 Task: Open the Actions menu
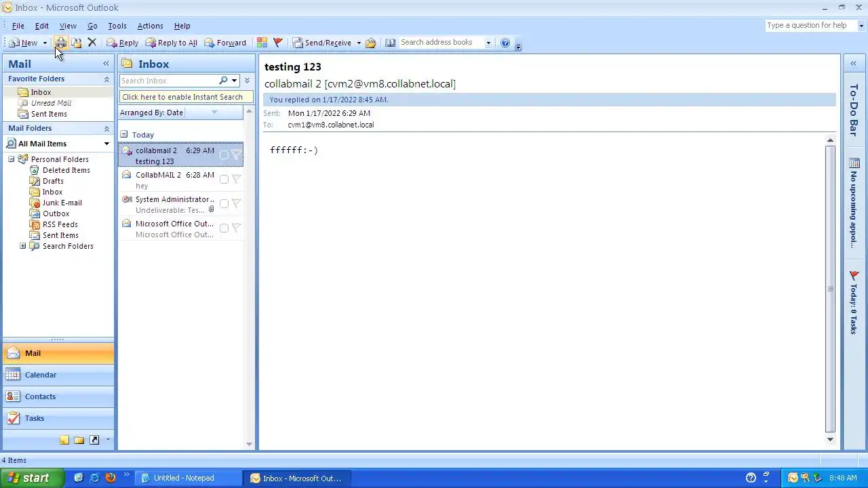pyautogui.click(x=151, y=26)
